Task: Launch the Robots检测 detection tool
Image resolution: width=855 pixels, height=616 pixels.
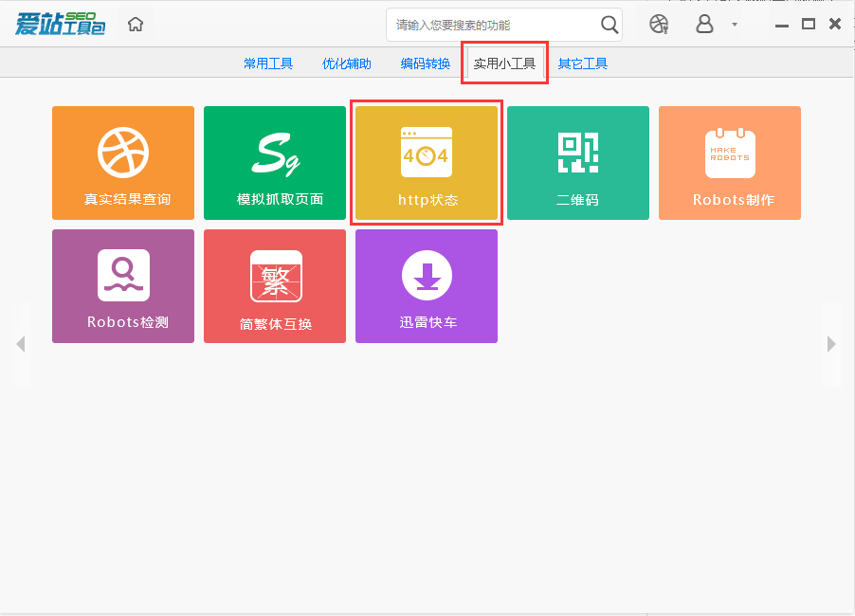Action: (122, 285)
